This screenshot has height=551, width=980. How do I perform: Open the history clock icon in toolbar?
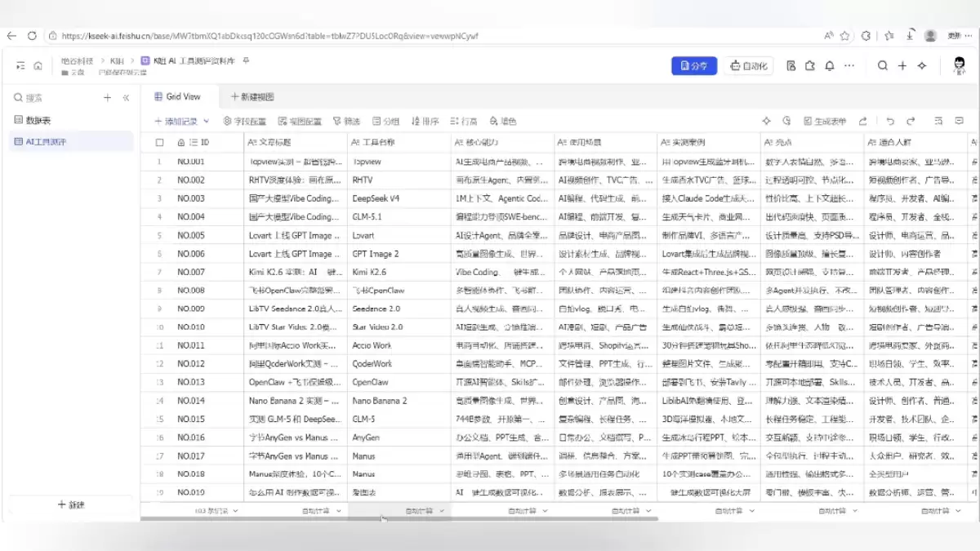click(786, 121)
